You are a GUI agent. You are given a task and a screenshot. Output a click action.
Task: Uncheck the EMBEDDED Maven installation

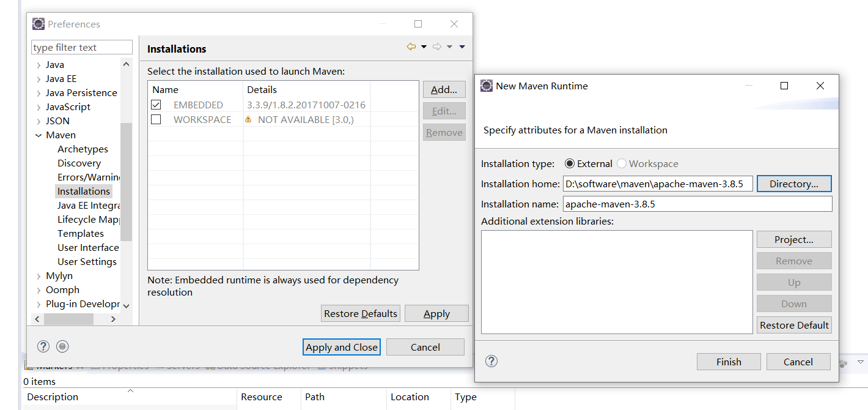tap(156, 105)
